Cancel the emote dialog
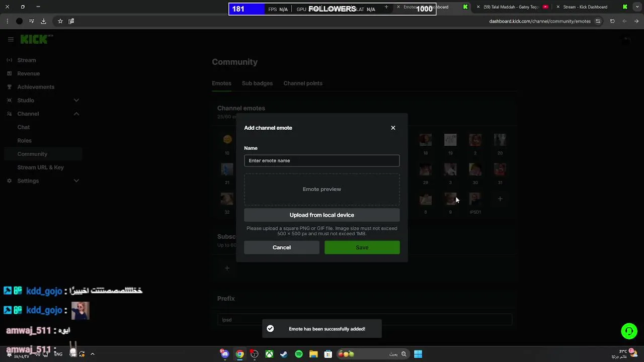Viewport: 644px width, 362px height. click(282, 247)
